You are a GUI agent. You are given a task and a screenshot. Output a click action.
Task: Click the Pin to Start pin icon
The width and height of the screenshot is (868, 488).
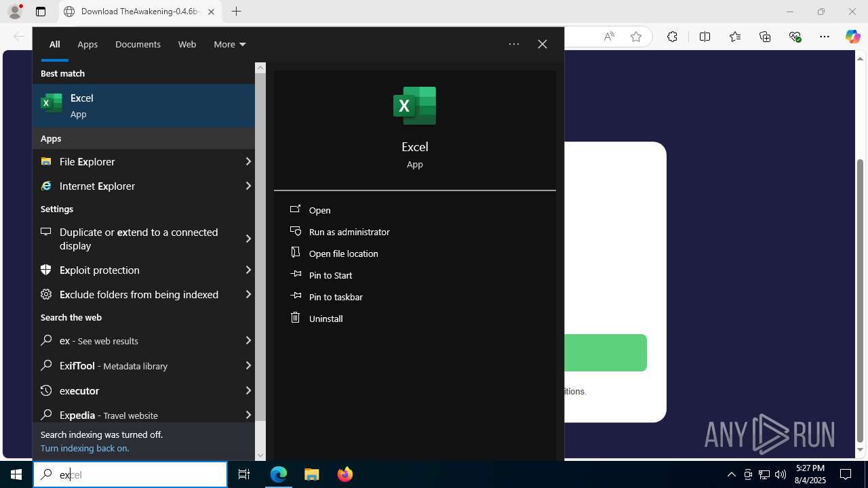(295, 274)
